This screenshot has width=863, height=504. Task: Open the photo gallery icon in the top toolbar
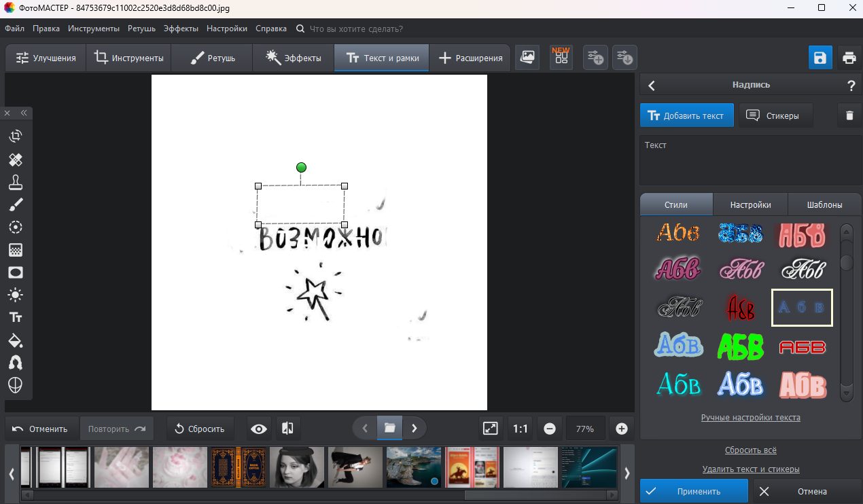click(527, 58)
